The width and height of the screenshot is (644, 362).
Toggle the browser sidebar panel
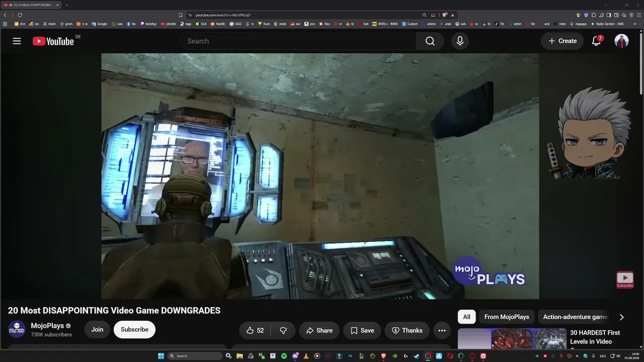pos(609,15)
